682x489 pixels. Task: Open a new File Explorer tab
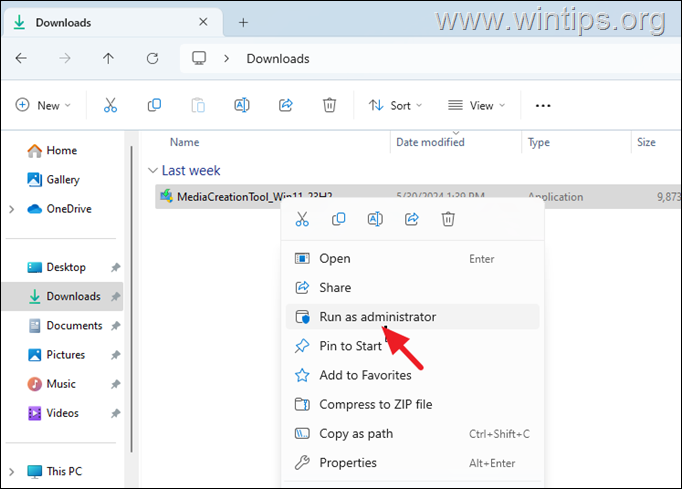tap(243, 22)
